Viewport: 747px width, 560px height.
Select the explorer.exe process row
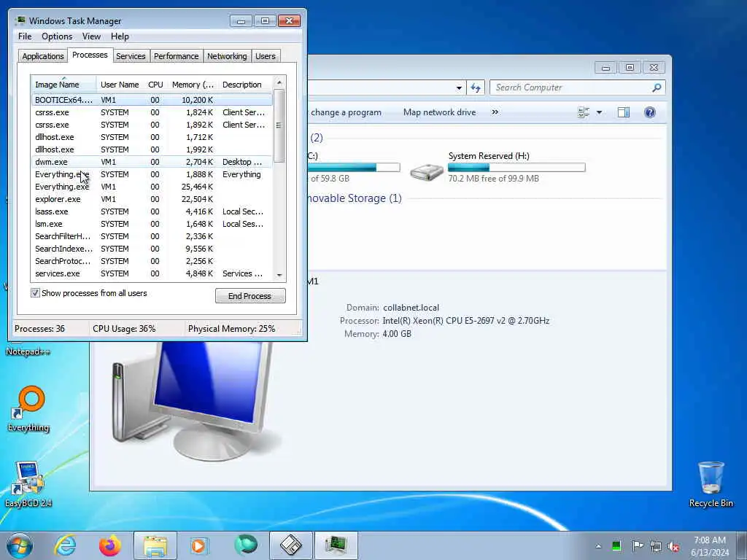[x=152, y=199]
